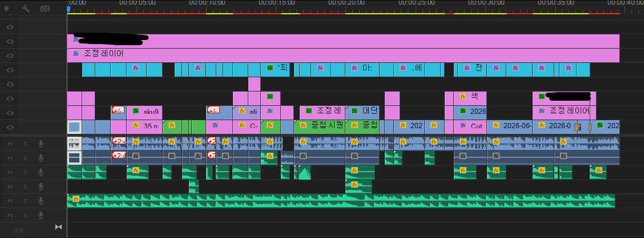The height and width of the screenshot is (238, 644).
Task: Click the transition icon at the end of the 2026-0 clip
Action: tap(578, 127)
